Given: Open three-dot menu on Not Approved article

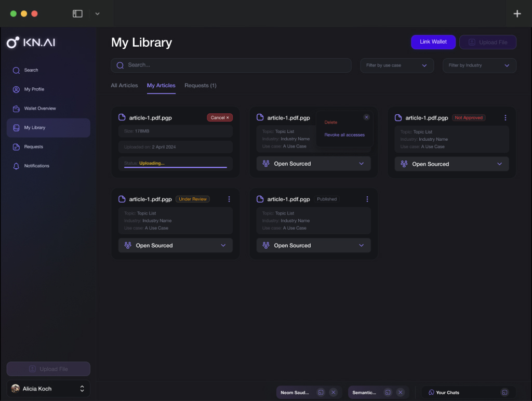Looking at the screenshot, I should coord(505,118).
